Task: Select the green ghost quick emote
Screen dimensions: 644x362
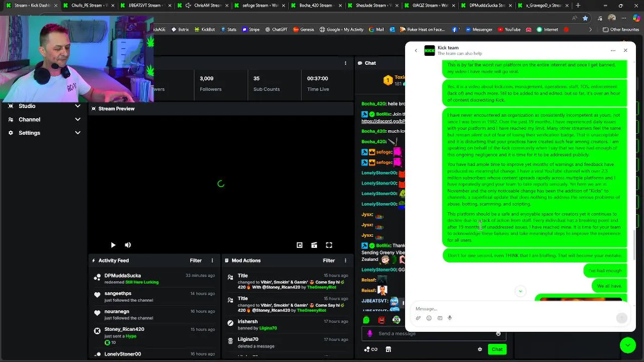Action: [366, 320]
